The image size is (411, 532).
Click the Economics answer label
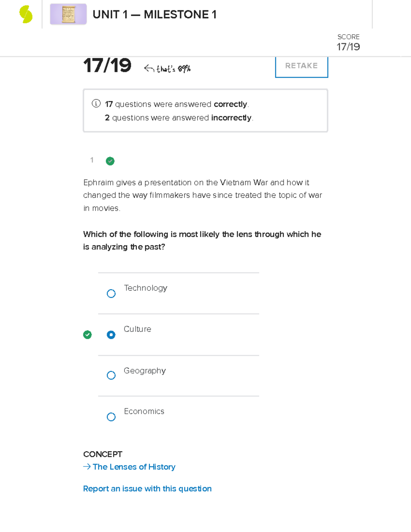tap(144, 411)
